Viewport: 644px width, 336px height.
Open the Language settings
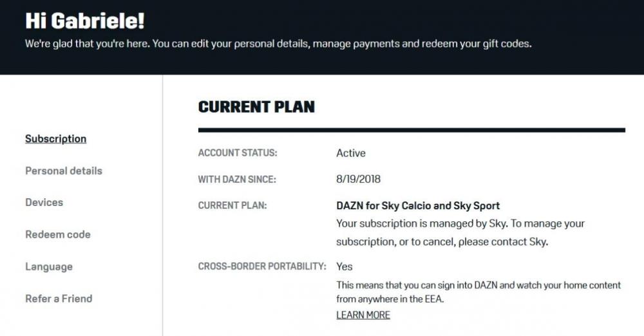48,267
